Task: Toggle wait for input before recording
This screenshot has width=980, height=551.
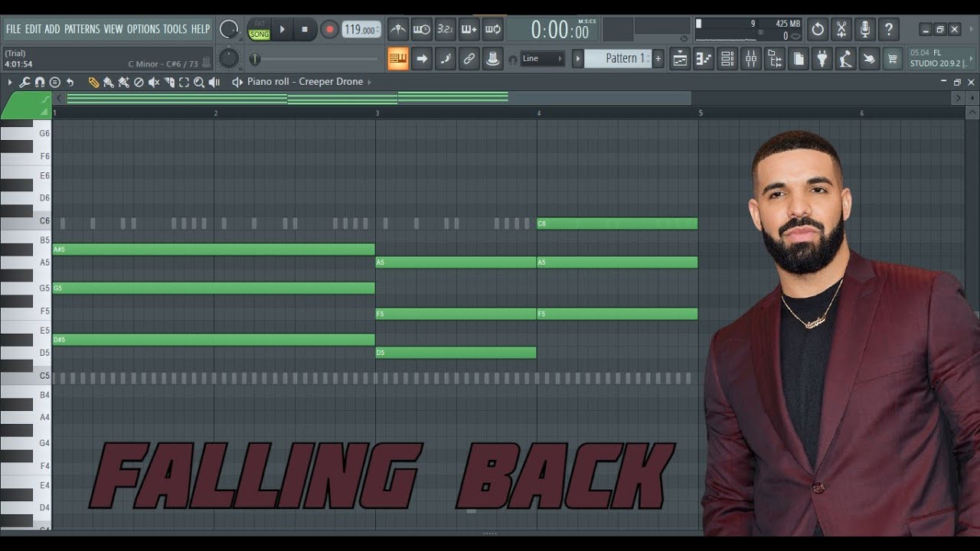Action: coord(422,29)
